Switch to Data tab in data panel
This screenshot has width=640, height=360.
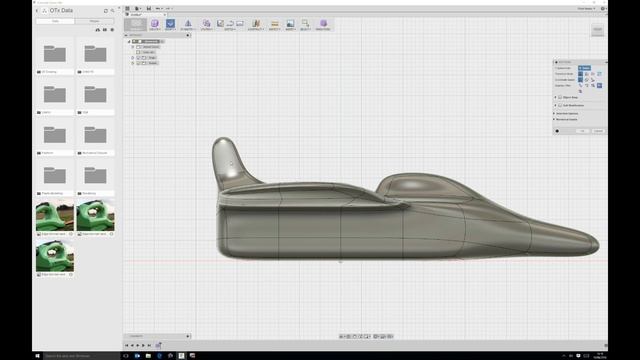click(55, 21)
